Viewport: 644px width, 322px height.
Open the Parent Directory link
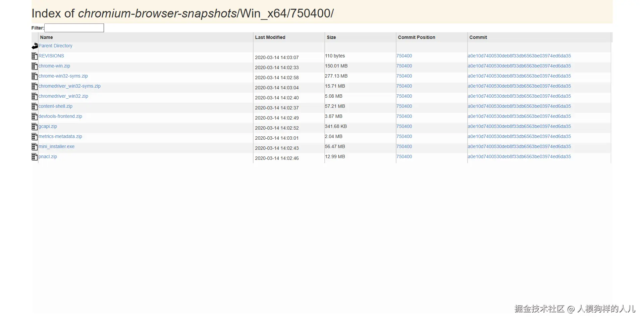coord(55,46)
